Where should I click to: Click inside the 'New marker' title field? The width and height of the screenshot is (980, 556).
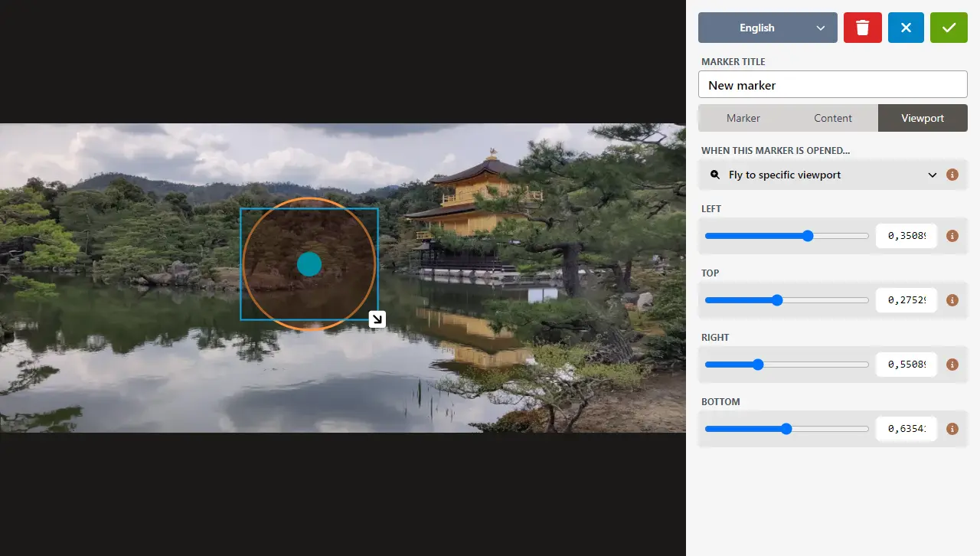tap(833, 85)
